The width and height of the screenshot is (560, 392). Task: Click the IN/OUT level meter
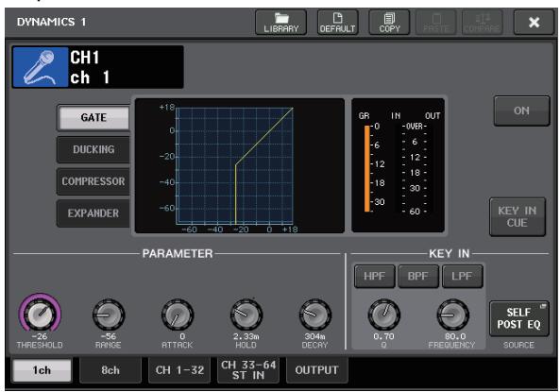pos(415,169)
